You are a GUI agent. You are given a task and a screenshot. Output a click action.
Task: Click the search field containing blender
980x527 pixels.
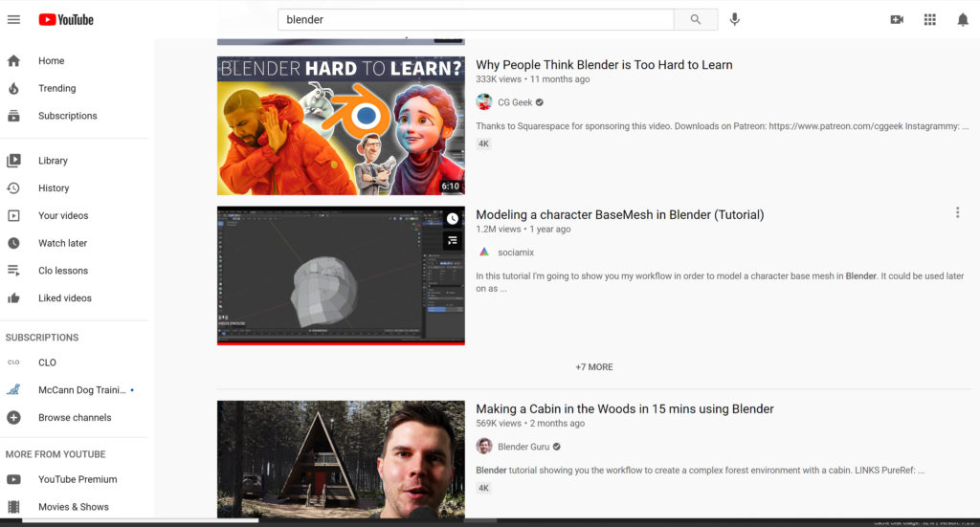point(476,19)
